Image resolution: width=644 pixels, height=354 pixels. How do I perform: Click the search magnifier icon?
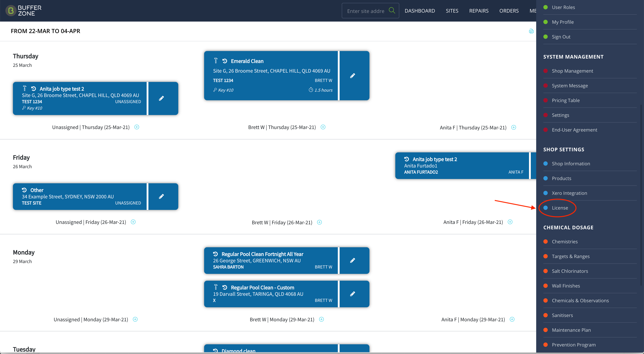tap(392, 10)
